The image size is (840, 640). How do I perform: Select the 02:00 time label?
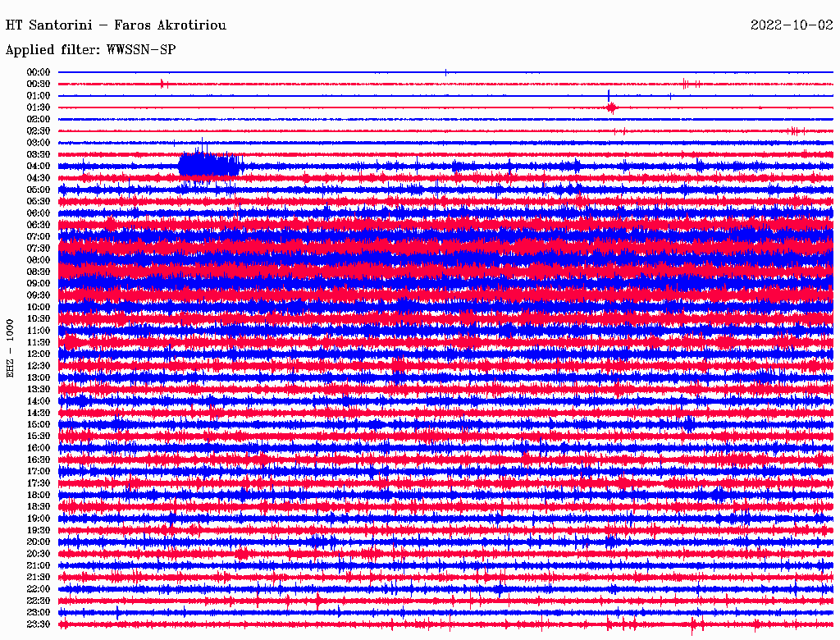click(x=39, y=119)
